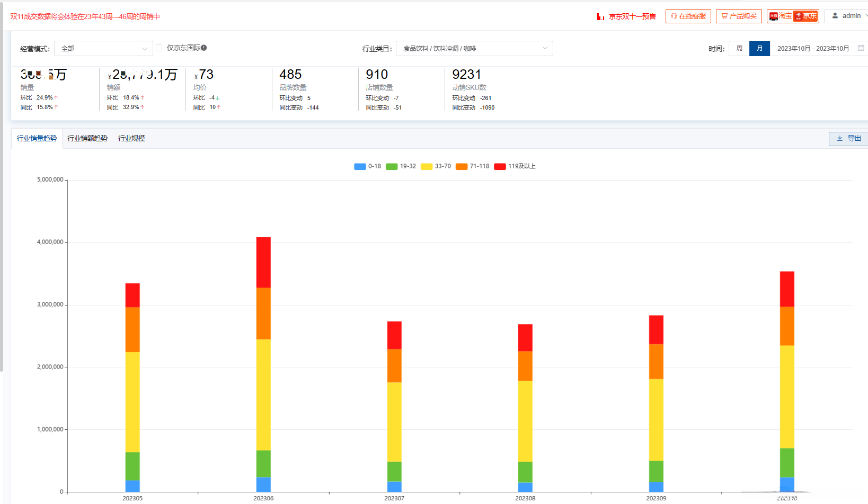The image size is (868, 504).
Task: Select the 周 weekly time option
Action: (739, 49)
